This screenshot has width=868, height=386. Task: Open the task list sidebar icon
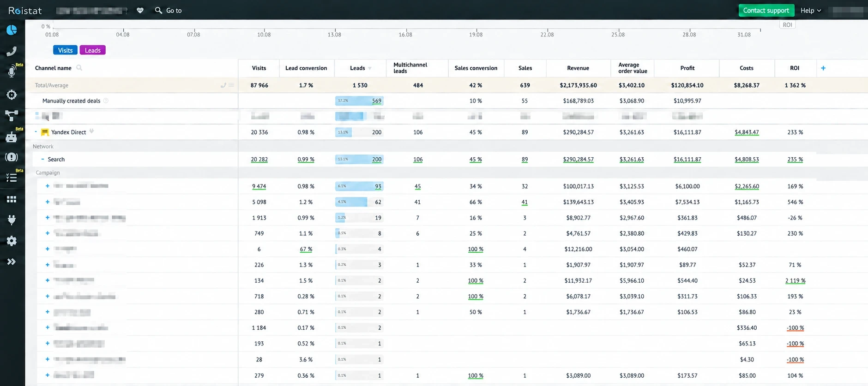pos(12,178)
